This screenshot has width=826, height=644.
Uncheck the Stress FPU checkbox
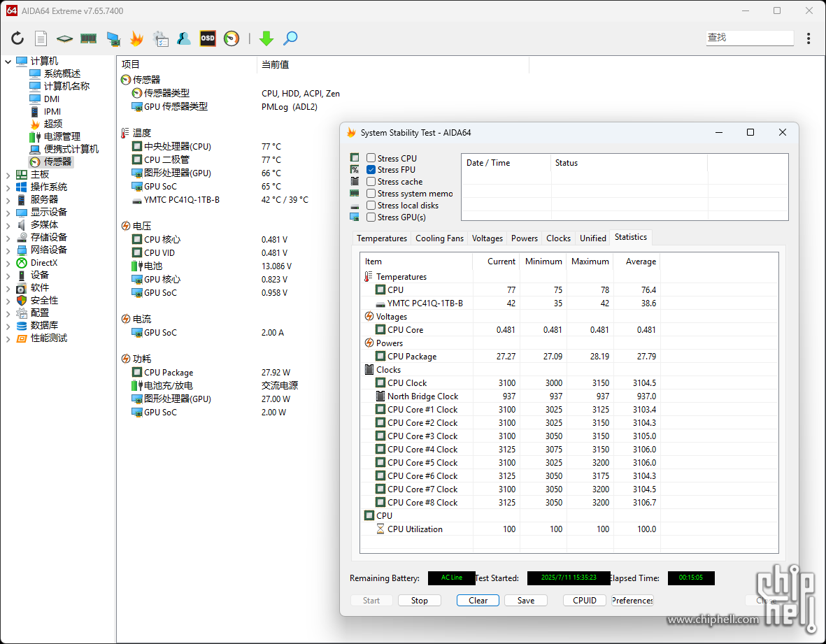[x=371, y=169]
